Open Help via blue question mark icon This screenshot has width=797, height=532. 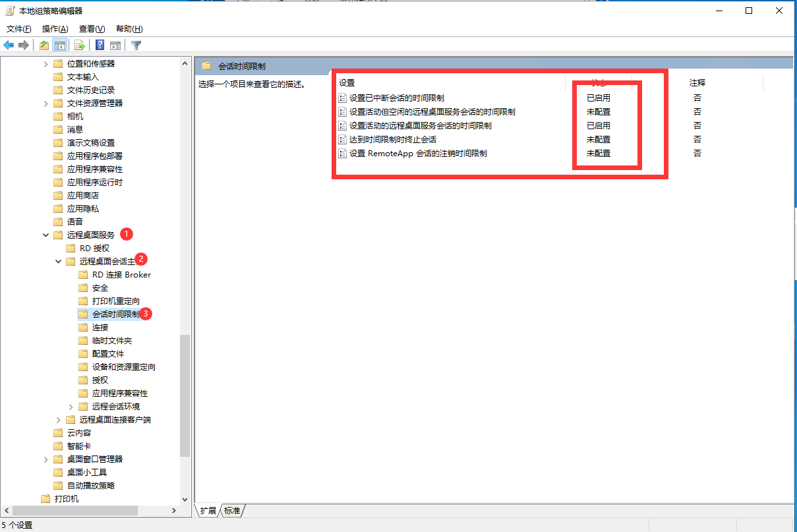point(100,45)
